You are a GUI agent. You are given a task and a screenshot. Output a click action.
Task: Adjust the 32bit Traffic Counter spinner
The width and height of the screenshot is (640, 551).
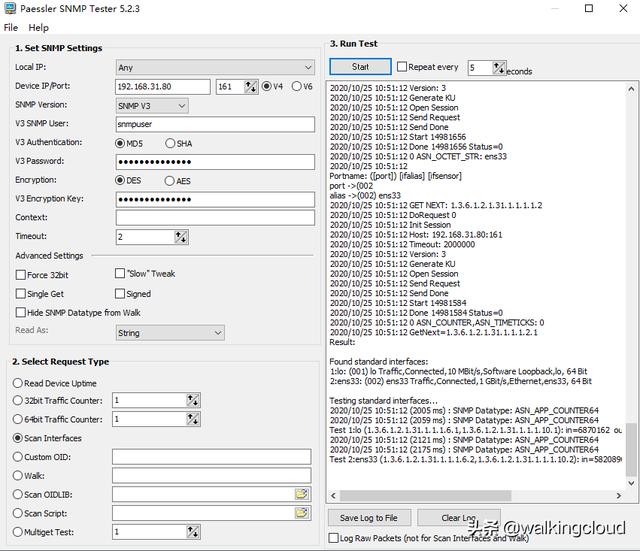tap(193, 400)
